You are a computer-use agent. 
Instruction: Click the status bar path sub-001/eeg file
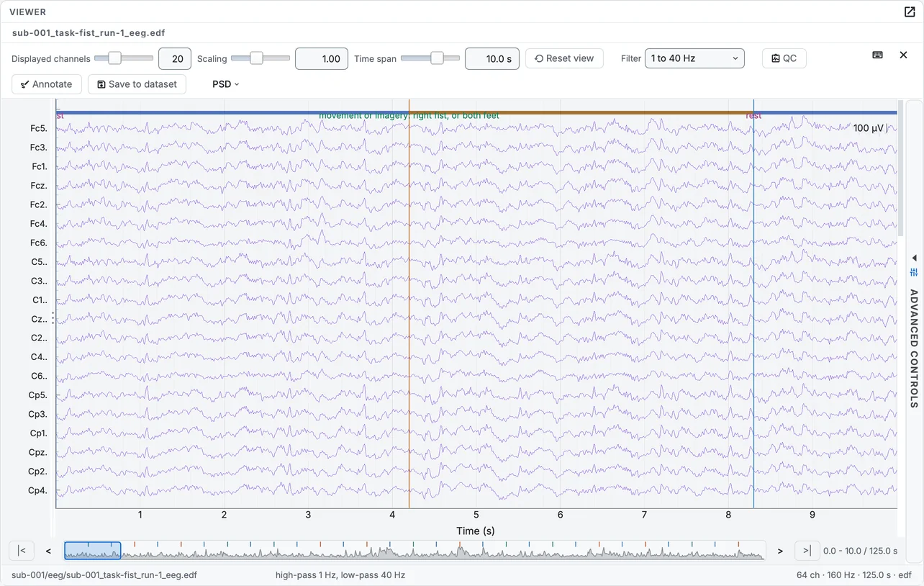pyautogui.click(x=104, y=575)
